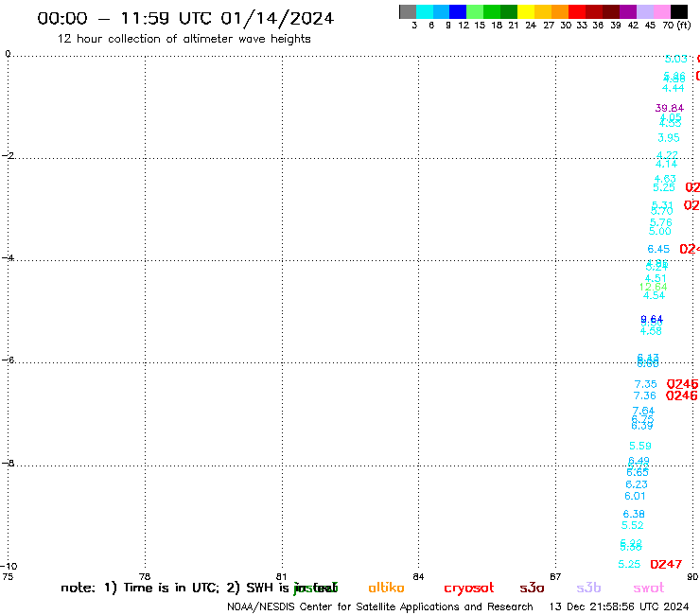Click the altika satellite legend label
The width and height of the screenshot is (700, 615).
coord(386,588)
